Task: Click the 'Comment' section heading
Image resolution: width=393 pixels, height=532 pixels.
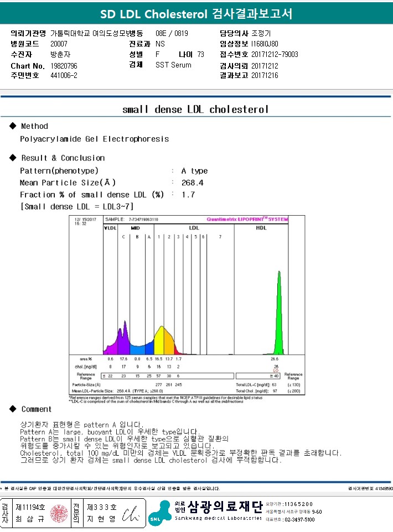Action: pos(37,409)
